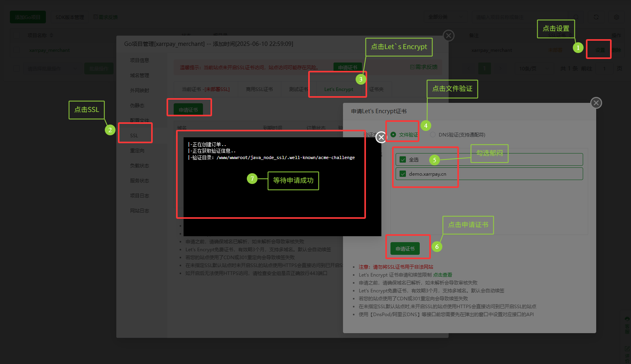Close the Go project management dialog
Viewport: 631px width, 364px height.
tap(448, 36)
